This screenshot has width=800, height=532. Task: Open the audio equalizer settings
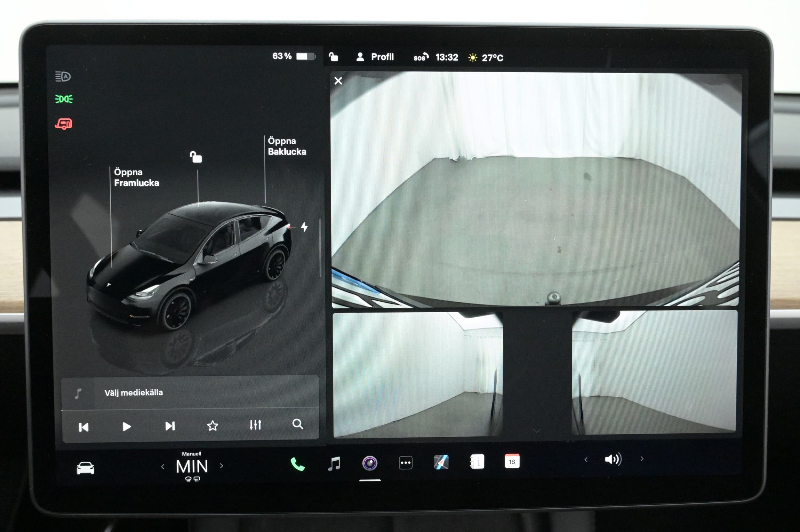255,425
